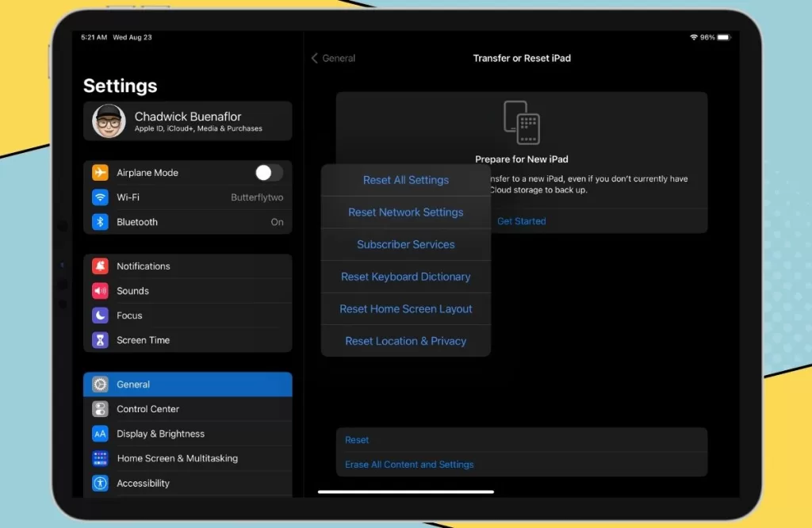Choose Reset All Settings from the menu
Screen dimensions: 812x528
[x=406, y=180]
